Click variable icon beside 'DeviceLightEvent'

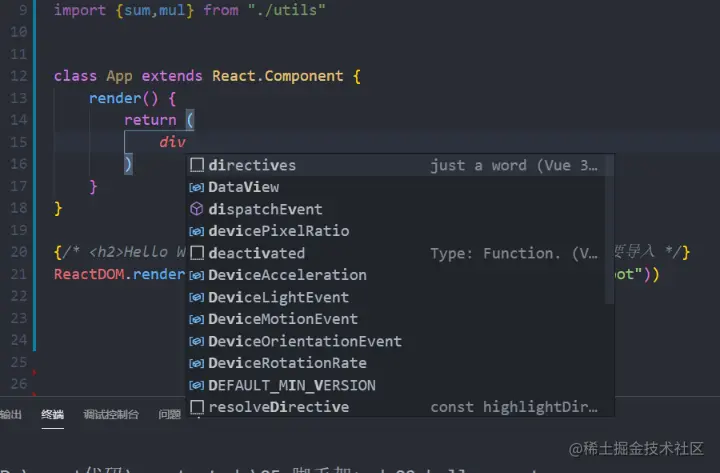(197, 298)
